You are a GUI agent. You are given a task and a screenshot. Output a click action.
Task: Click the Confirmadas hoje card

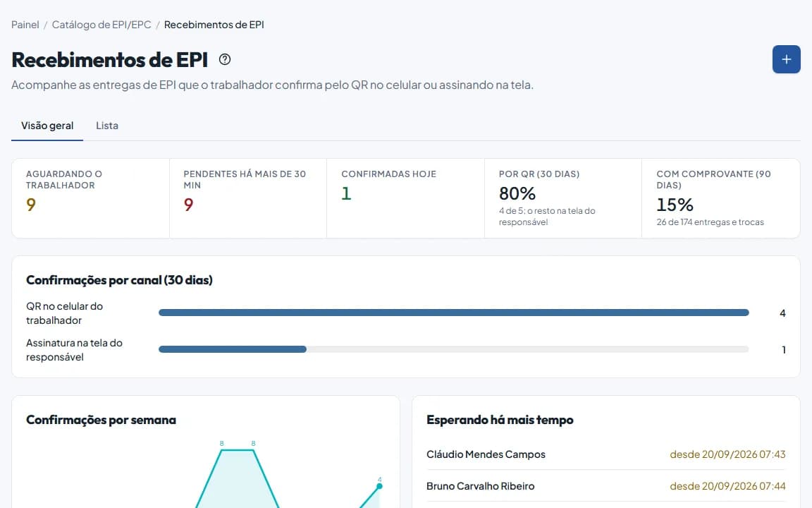(405, 198)
